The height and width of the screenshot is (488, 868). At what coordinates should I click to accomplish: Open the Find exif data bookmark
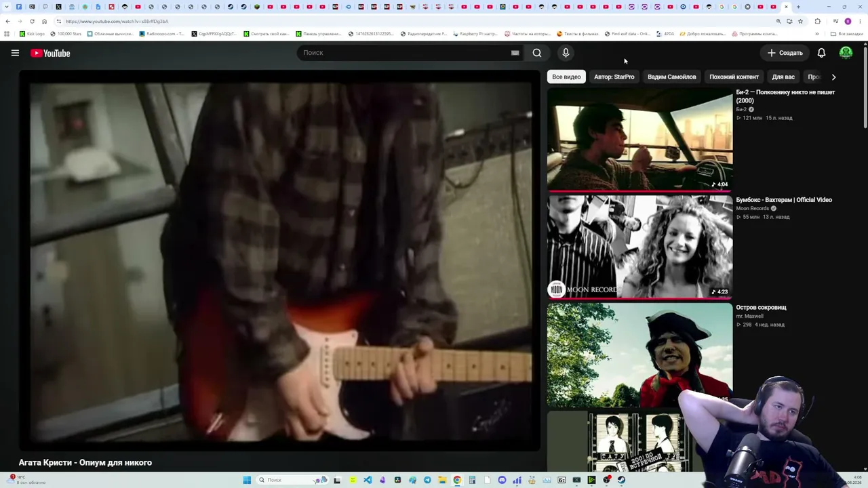[627, 34]
